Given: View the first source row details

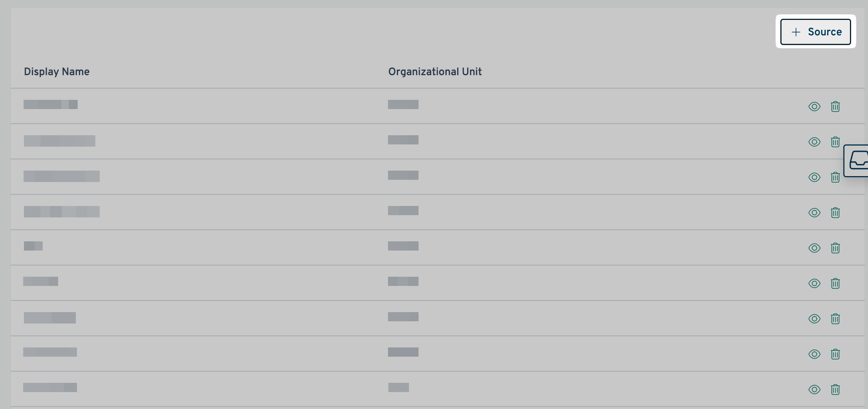Looking at the screenshot, I should (814, 106).
